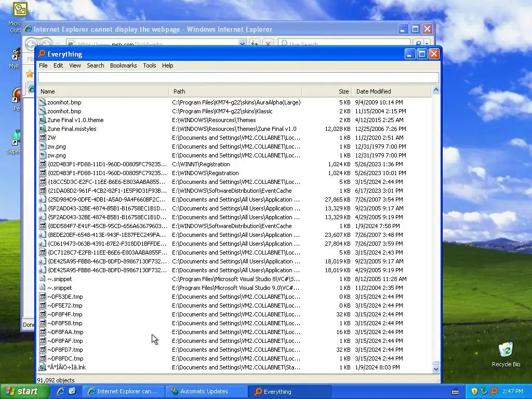Viewport: 532px width, 399px height.
Task: Launch Internet Explorer from Quick Launch
Action: (x=61, y=391)
